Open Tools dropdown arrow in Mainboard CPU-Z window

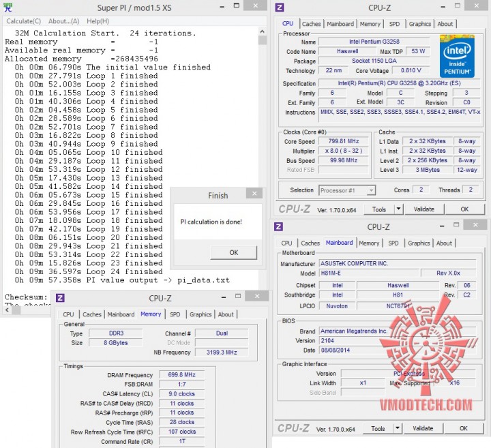[398, 429]
